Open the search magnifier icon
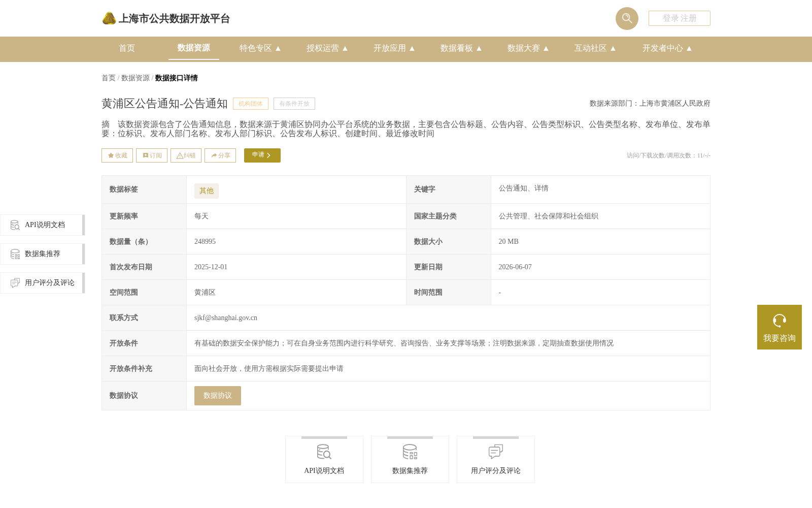Image resolution: width=812 pixels, height=508 pixels. click(x=627, y=18)
